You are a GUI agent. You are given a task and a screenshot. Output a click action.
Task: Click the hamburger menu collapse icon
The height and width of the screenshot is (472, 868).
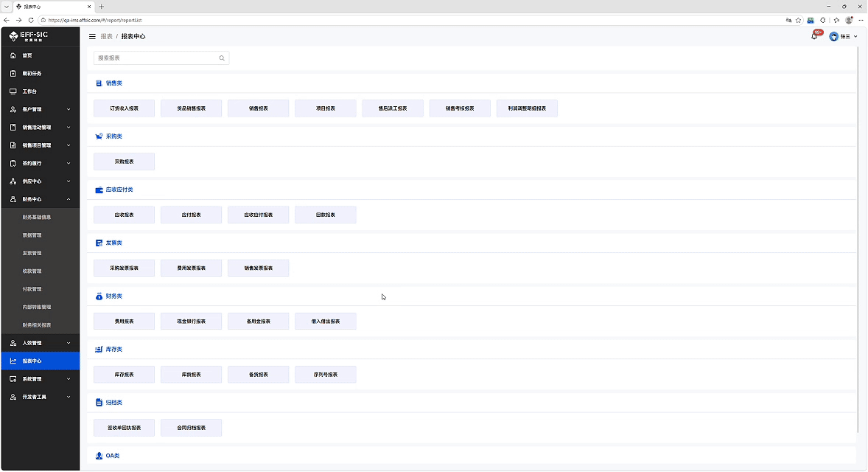click(x=92, y=37)
